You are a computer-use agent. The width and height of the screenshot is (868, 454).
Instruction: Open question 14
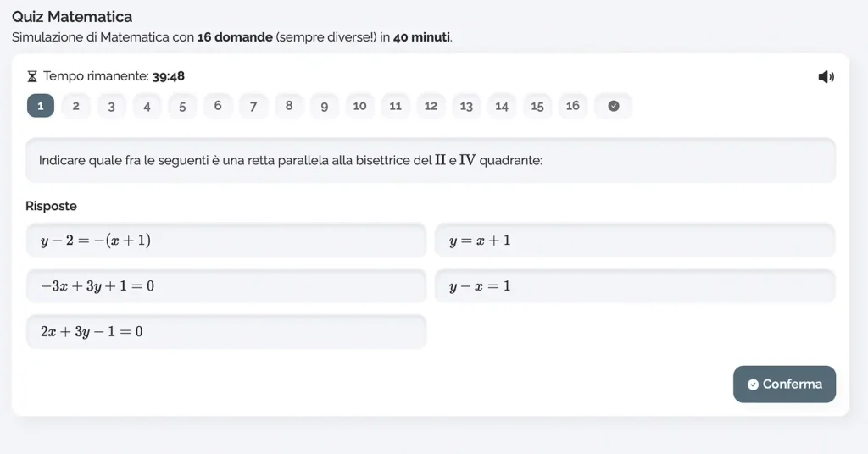coord(502,106)
